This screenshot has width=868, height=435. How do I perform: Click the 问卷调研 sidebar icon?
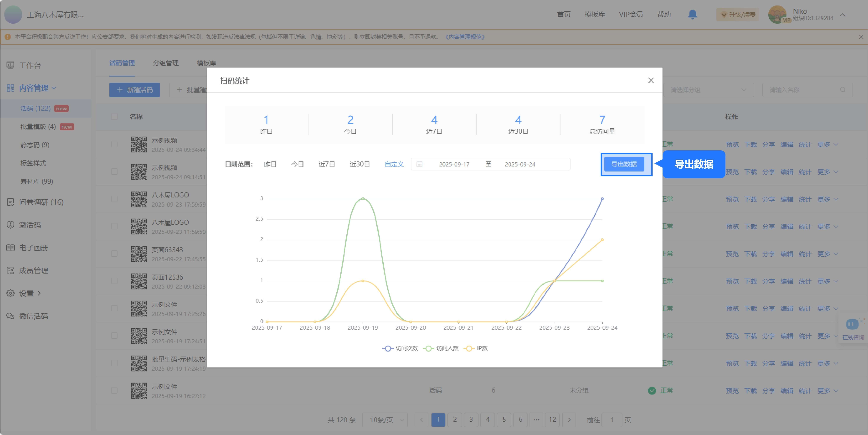point(10,202)
